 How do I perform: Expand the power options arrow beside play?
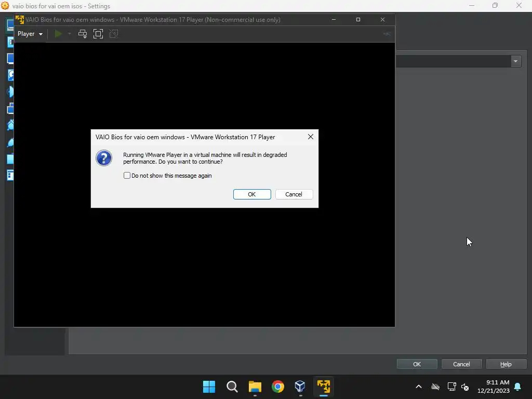70,34
